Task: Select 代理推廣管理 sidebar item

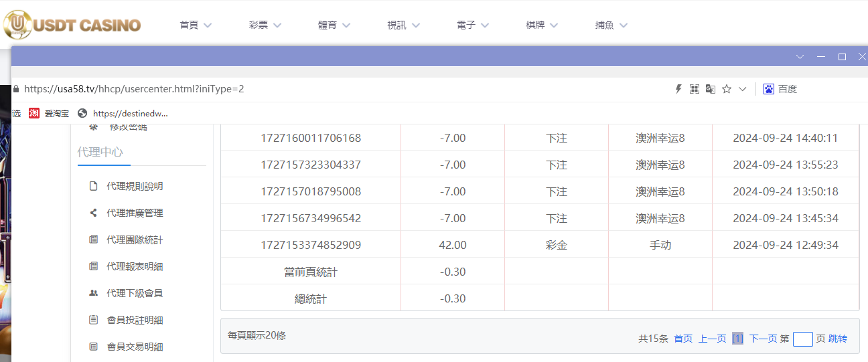Action: coord(135,213)
